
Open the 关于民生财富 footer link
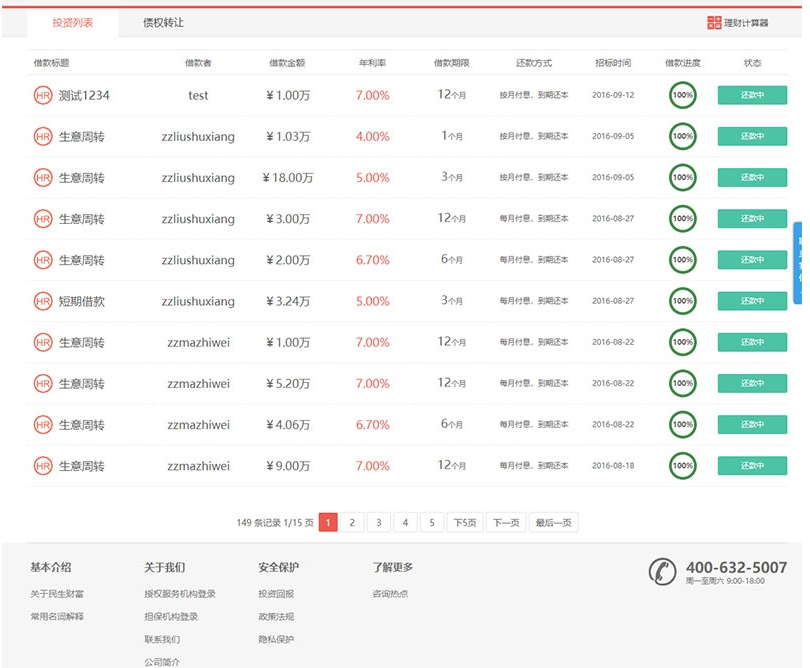pos(57,594)
